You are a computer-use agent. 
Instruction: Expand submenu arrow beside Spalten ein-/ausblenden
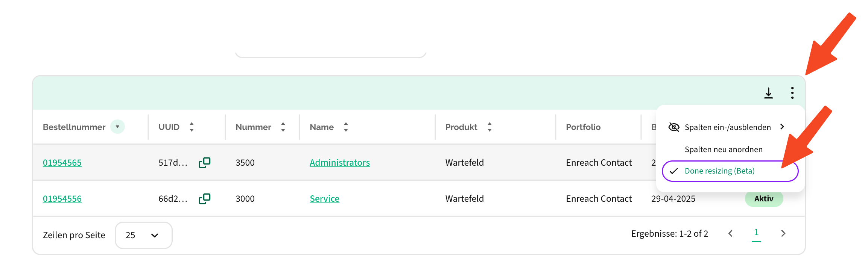coord(782,127)
